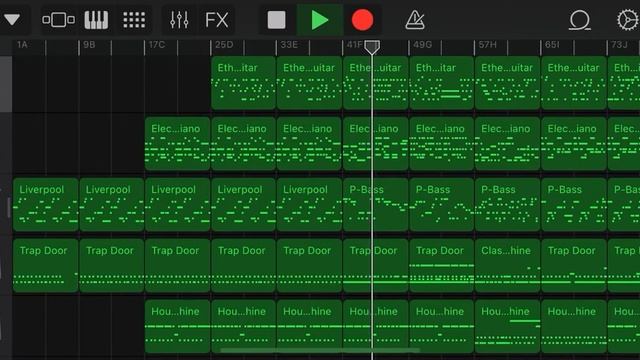Viewport: 640px width, 360px height.
Task: Select the guitar region under 33E
Action: (309, 83)
